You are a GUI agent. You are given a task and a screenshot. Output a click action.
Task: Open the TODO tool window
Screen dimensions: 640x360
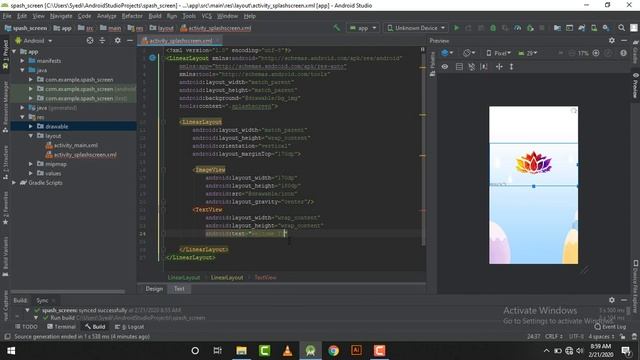[27, 327]
